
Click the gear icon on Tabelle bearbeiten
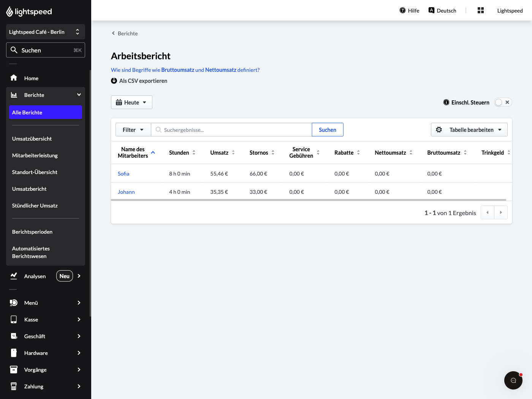439,130
